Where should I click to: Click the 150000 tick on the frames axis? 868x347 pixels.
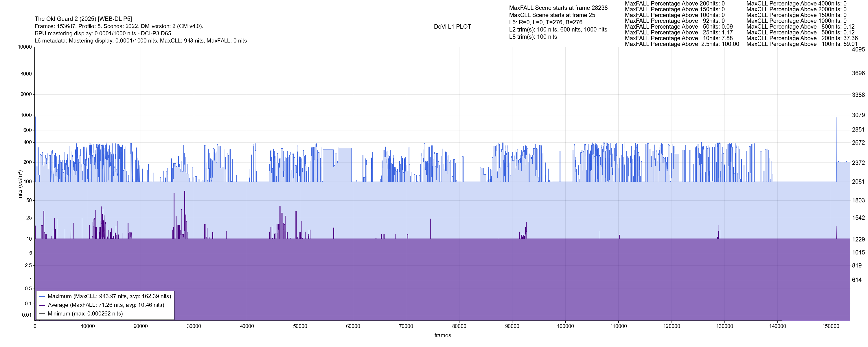[831, 326]
